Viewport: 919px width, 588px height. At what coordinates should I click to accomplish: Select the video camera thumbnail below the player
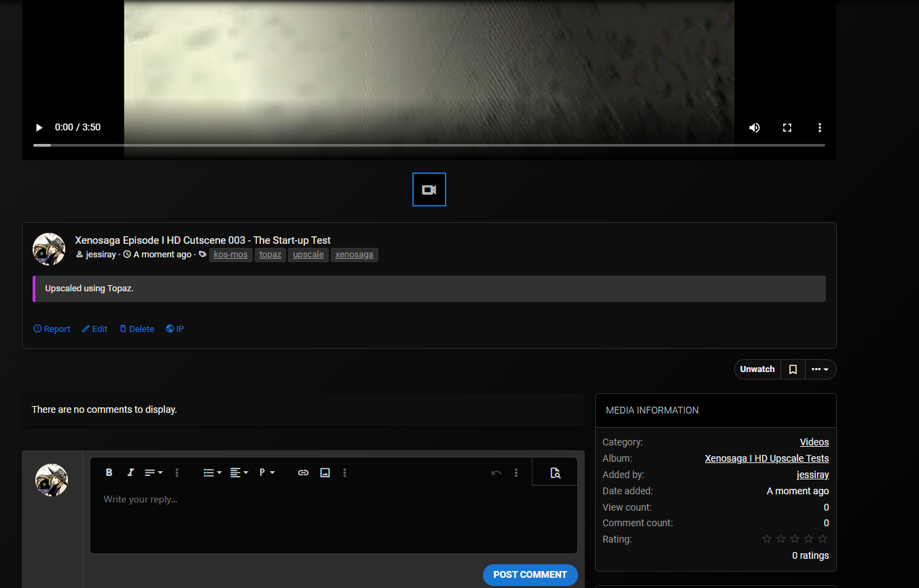(x=429, y=189)
